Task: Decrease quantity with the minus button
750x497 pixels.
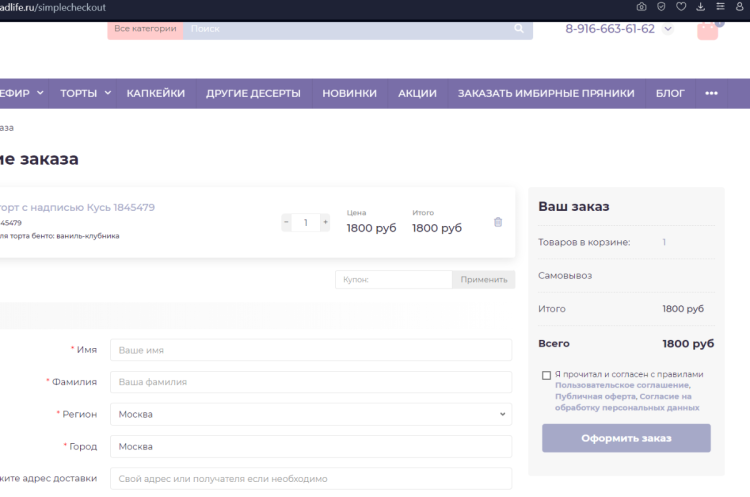Action: coord(287,222)
